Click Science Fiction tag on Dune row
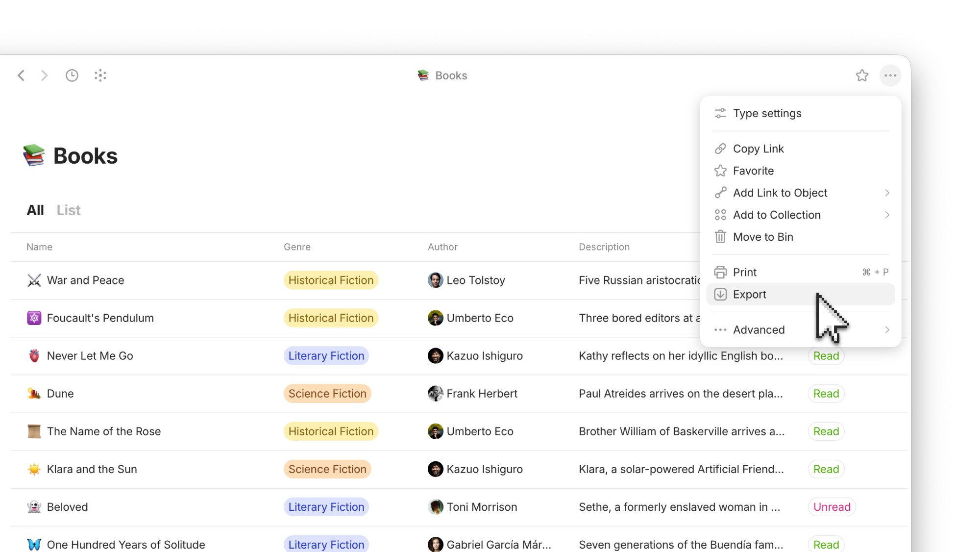Viewport: 980px width, 552px height. pos(327,394)
